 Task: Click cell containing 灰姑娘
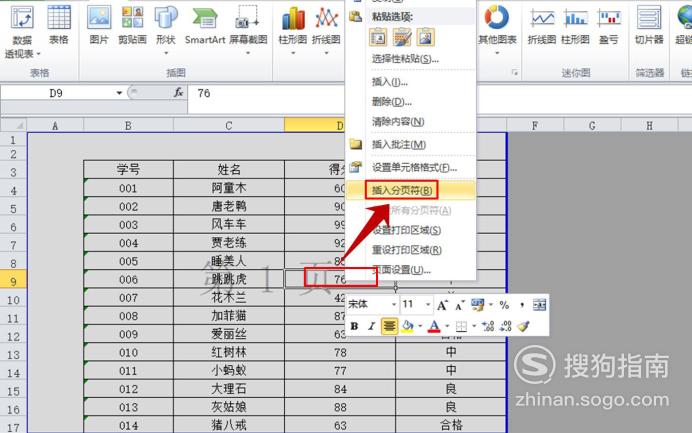[229, 407]
